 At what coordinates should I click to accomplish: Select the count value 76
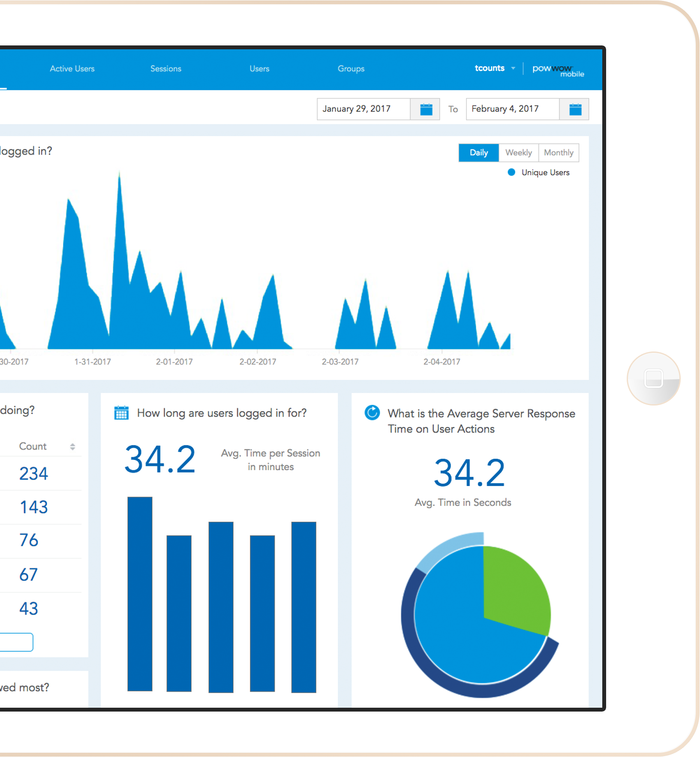(29, 540)
